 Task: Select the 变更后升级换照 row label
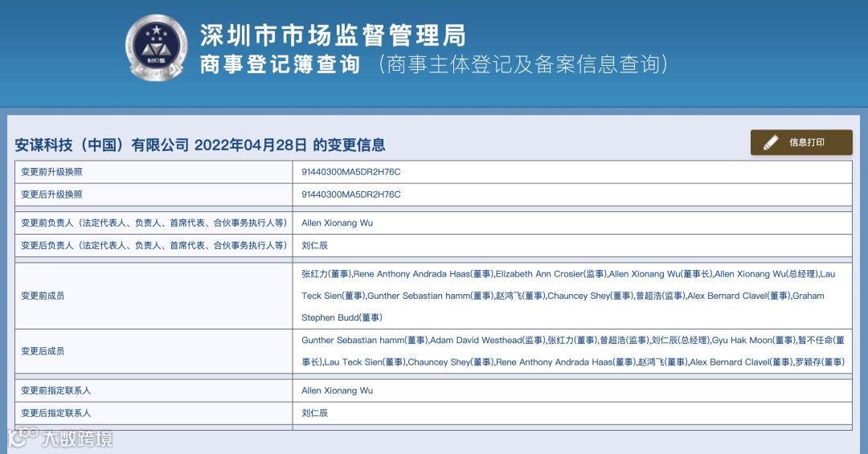coord(51,195)
